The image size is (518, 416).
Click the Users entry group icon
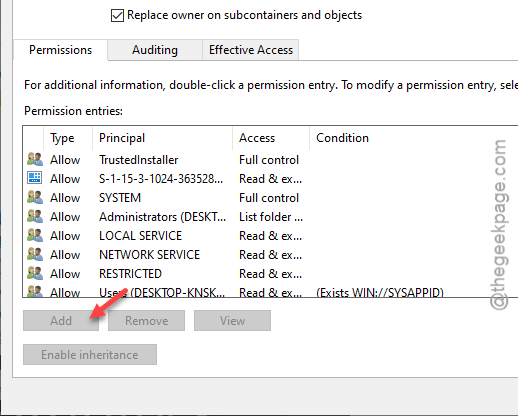(35, 291)
